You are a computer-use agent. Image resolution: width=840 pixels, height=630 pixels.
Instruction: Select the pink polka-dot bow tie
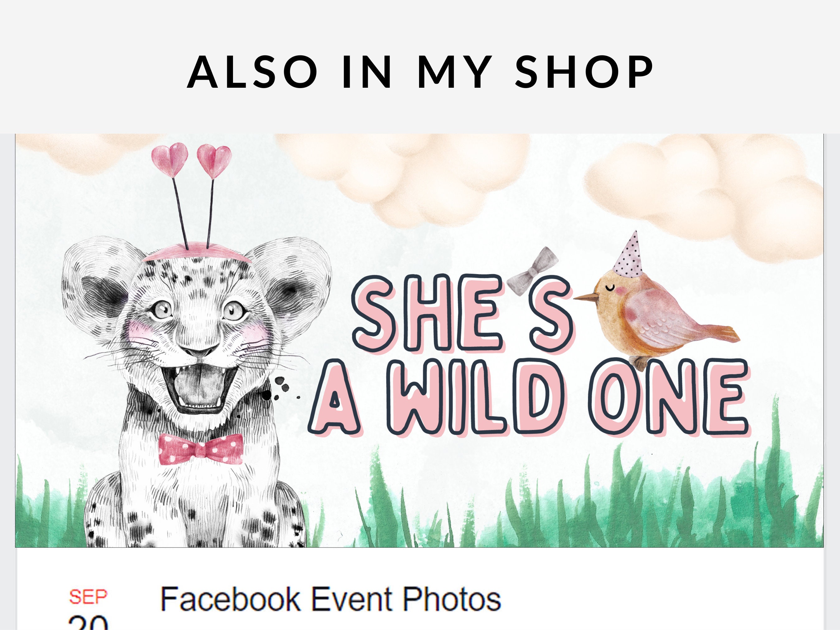[201, 449]
